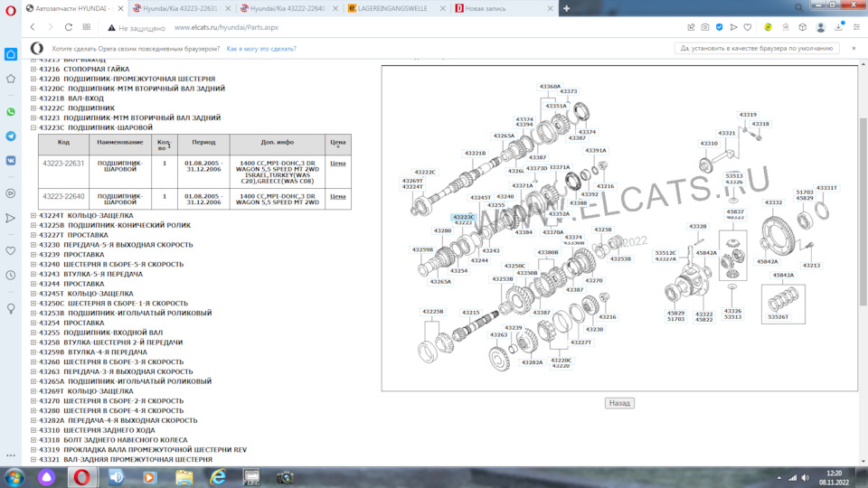The image size is (868, 488).
Task: Click the page vertical scrollbar
Action: 863,211
